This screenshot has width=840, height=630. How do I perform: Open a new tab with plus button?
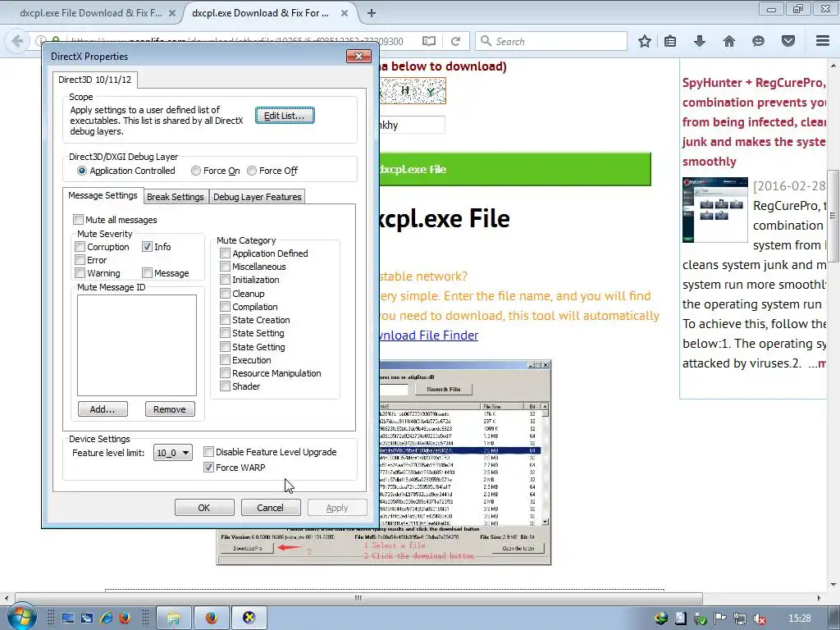(x=372, y=13)
